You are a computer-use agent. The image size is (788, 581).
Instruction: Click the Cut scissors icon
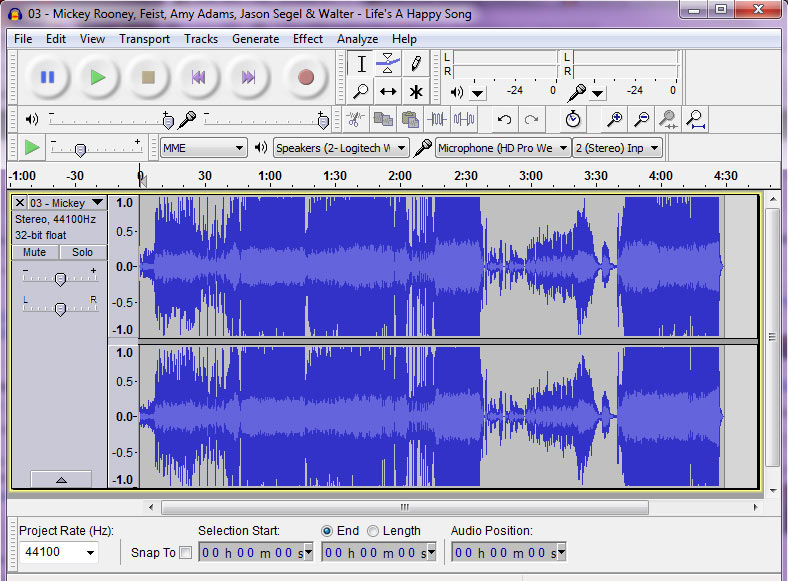click(x=356, y=120)
